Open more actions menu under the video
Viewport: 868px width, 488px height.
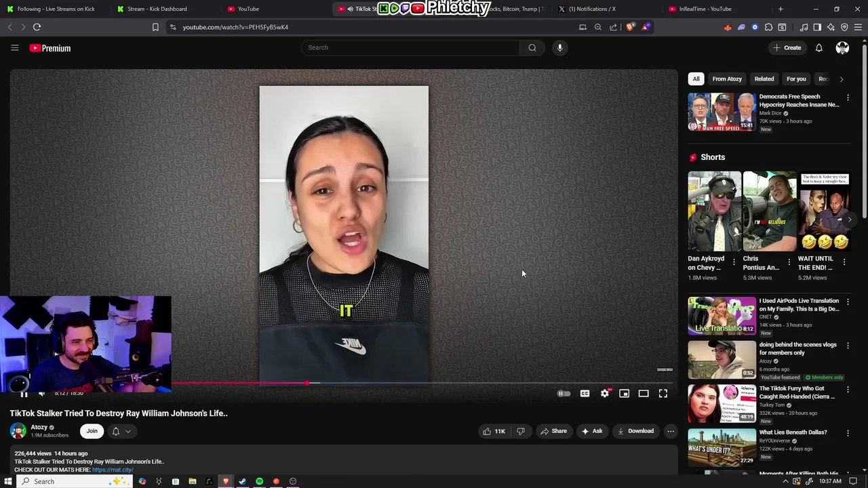(671, 431)
